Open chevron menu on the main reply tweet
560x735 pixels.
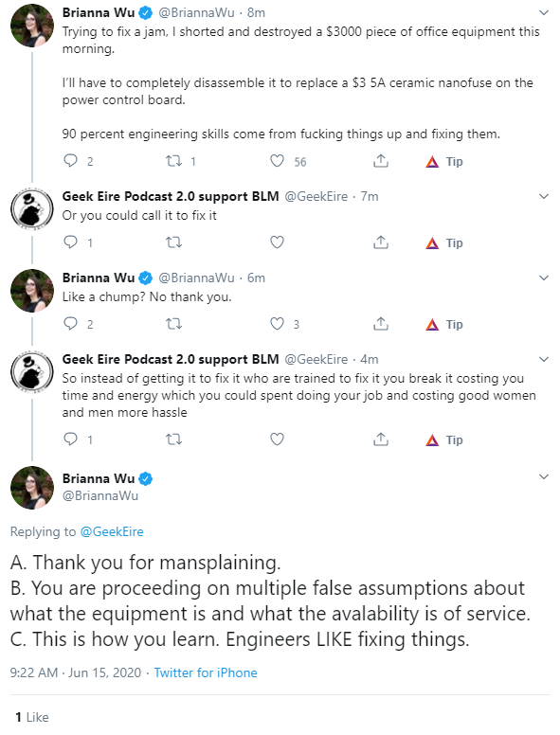(544, 476)
